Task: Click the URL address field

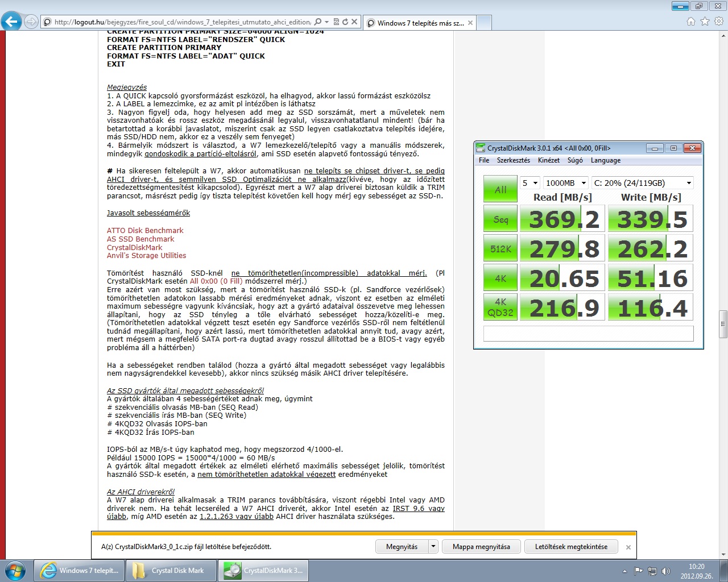Action: click(x=182, y=22)
